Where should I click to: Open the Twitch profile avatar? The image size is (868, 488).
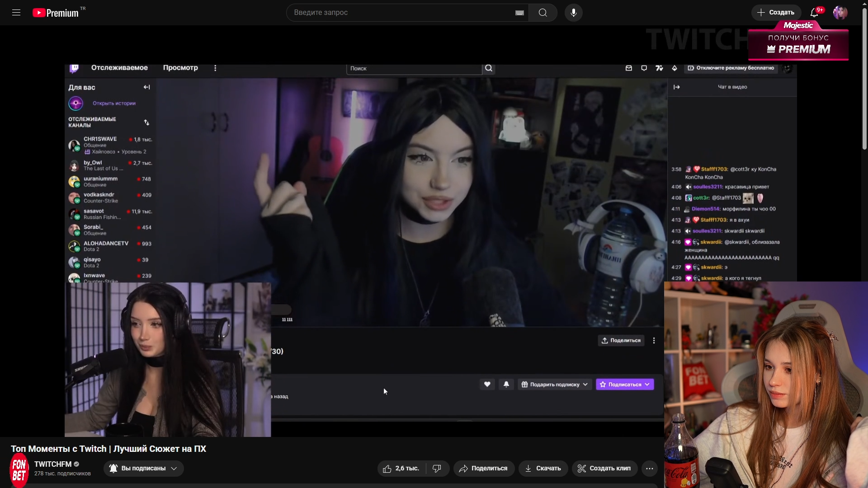788,68
